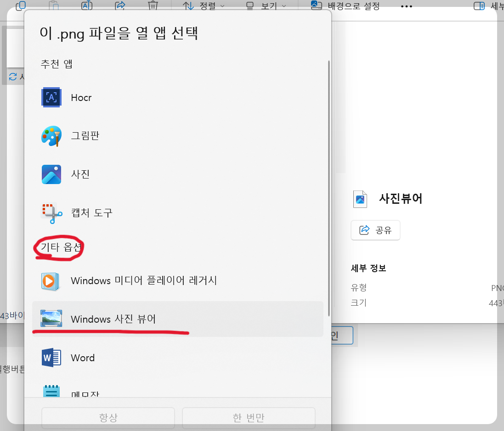Screen dimensions: 504x431
Task: Click the 배경으로 설정 toolbar text
Action: point(354,6)
